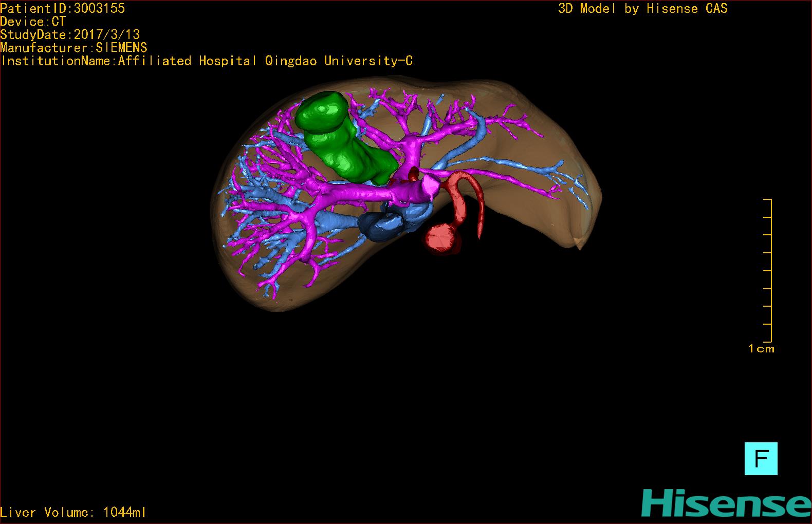Select the StudyDate:2017/3/13 text
The height and width of the screenshot is (524, 812).
click(70, 34)
